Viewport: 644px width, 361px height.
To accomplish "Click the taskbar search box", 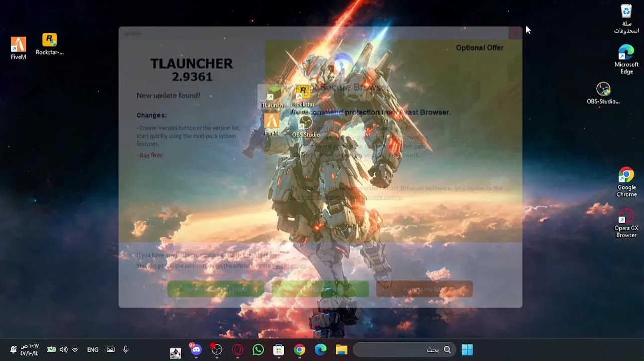I will (404, 350).
